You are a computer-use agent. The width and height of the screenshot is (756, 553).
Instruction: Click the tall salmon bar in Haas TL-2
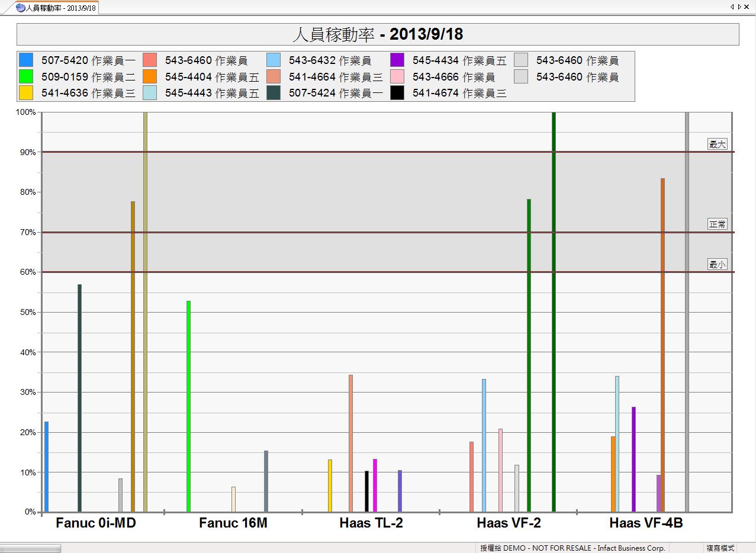(350, 443)
